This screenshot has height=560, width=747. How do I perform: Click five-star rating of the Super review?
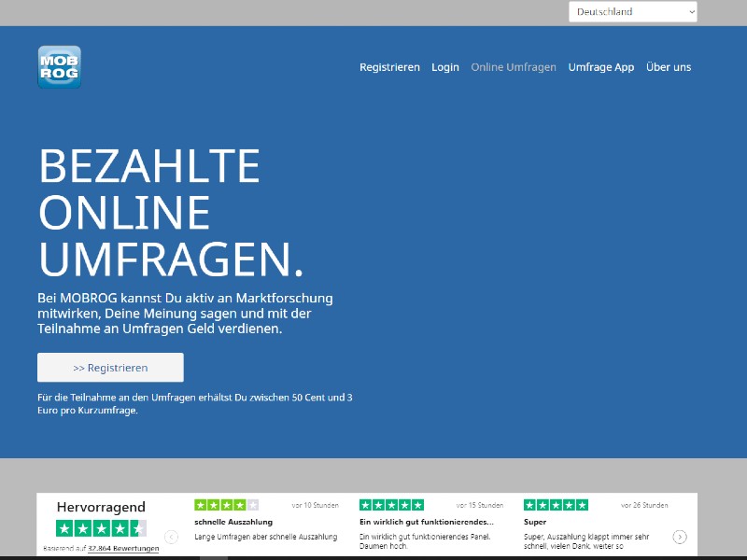(556, 505)
